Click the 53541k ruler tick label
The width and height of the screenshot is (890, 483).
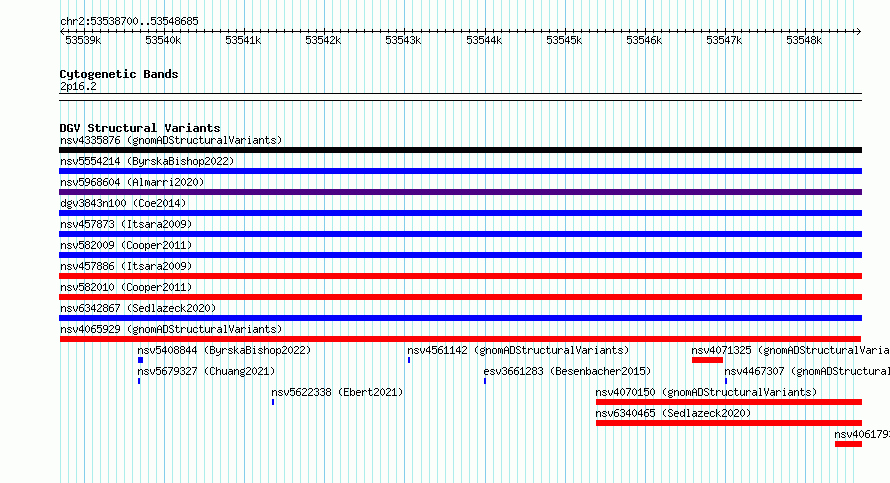(x=243, y=40)
